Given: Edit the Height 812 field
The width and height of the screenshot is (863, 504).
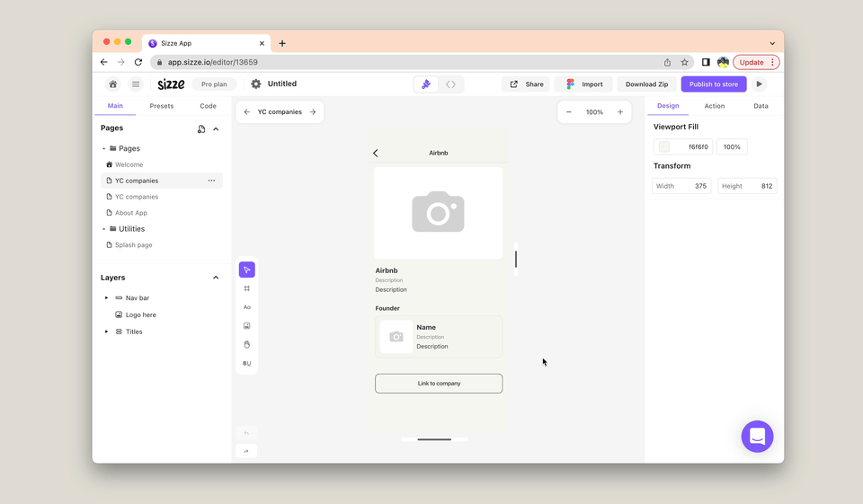Looking at the screenshot, I should [x=747, y=186].
